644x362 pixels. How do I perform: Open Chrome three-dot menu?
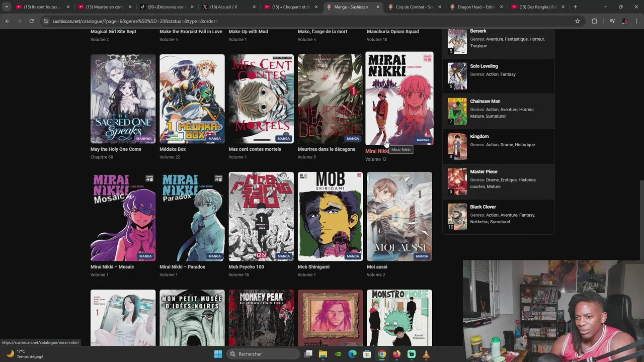[636, 21]
